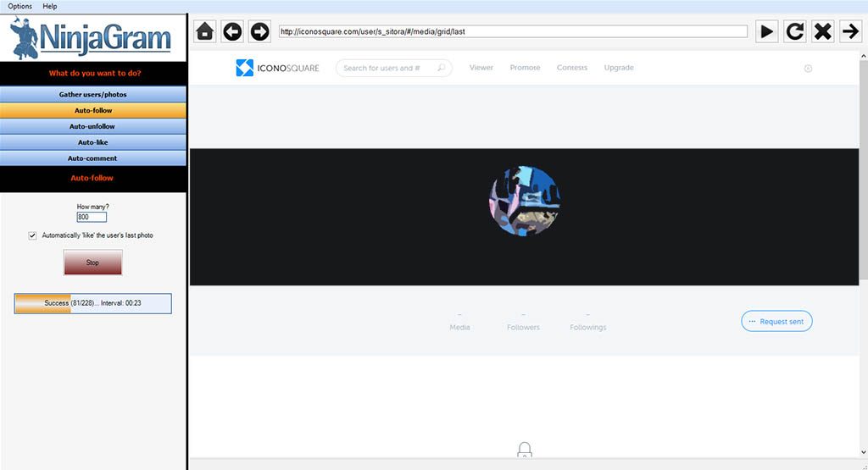868x470 pixels.
Task: Open the Help menu
Action: (x=50, y=6)
